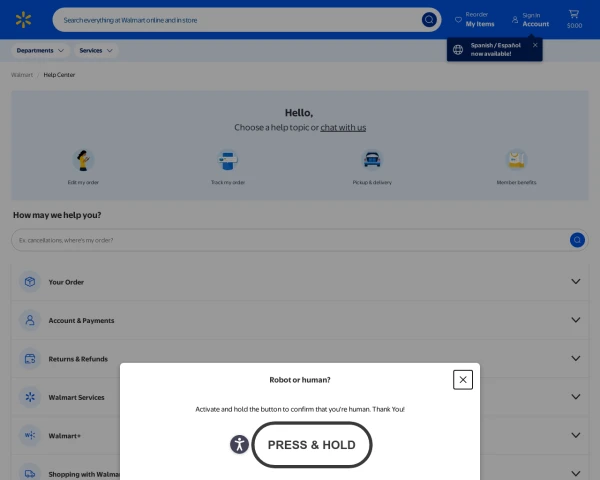Expand the Returns & Refunds section
600x480 pixels.
[x=575, y=358]
